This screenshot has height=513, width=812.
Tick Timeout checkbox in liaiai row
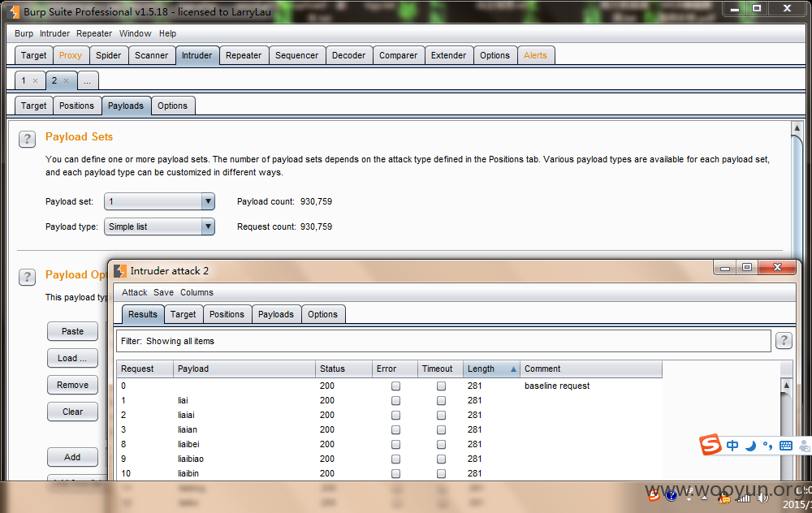click(441, 415)
